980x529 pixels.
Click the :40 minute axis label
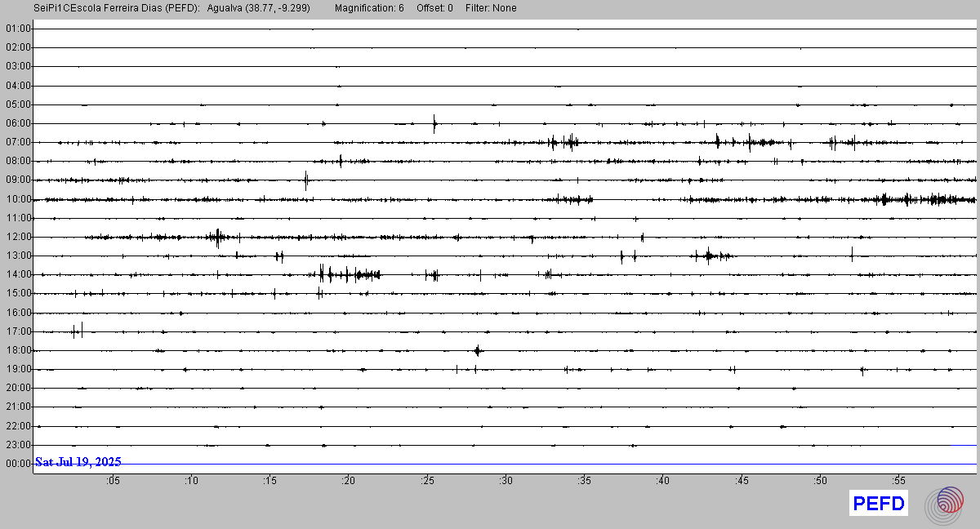[662, 481]
